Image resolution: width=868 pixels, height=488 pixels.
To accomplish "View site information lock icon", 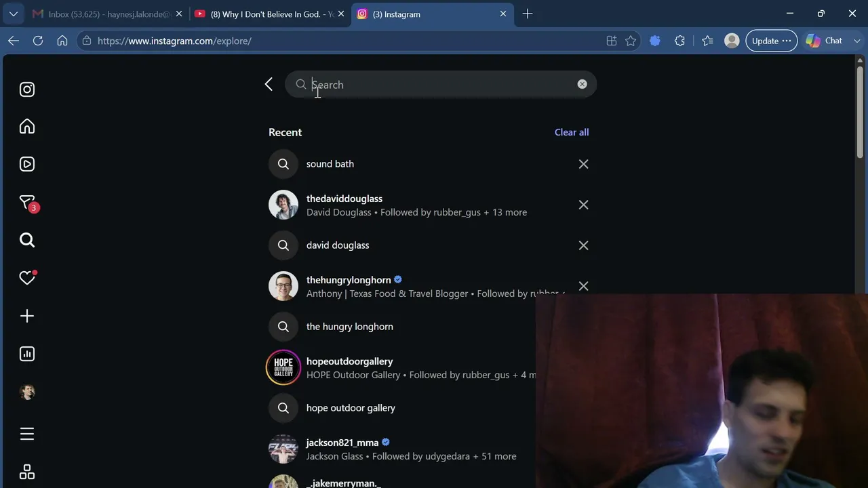I will [x=86, y=41].
